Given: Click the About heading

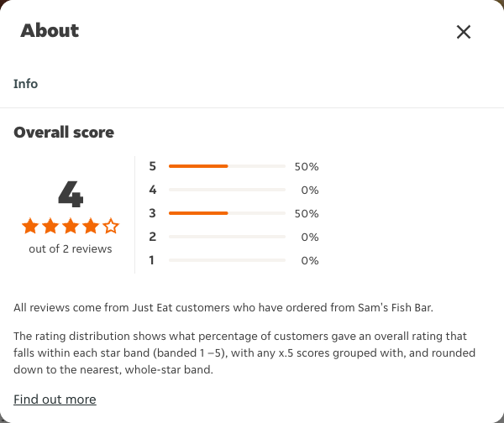Looking at the screenshot, I should click(x=50, y=31).
